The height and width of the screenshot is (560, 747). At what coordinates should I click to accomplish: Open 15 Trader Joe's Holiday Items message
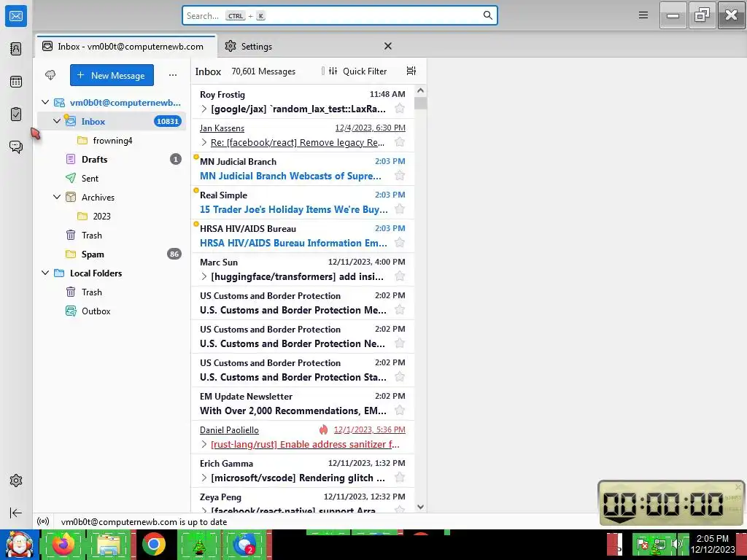click(303, 203)
